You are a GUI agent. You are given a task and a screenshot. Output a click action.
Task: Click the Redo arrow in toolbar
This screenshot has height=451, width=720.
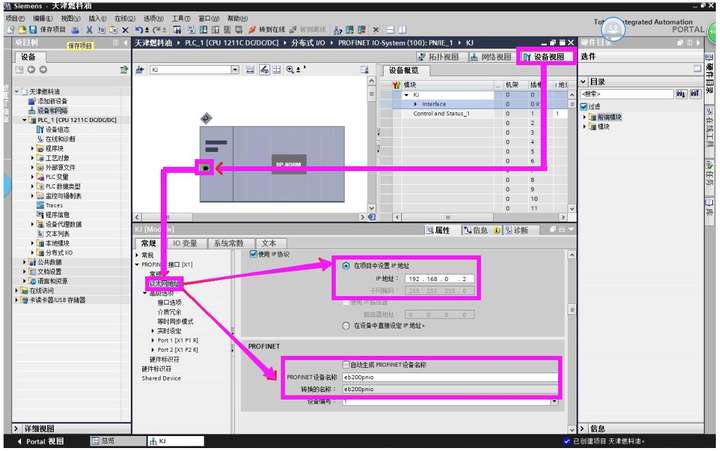coord(156,30)
